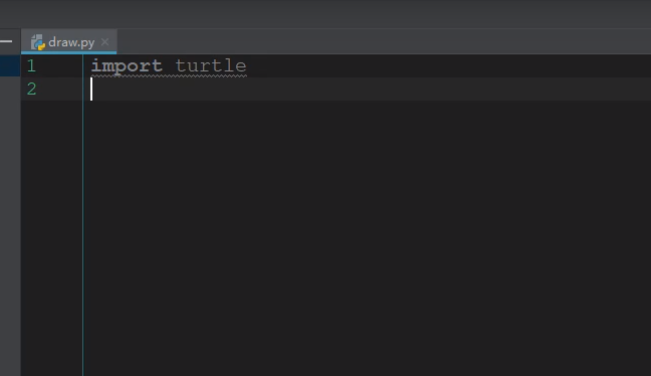
Task: Click the top toolbar strip above the tabs
Action: tap(326, 13)
